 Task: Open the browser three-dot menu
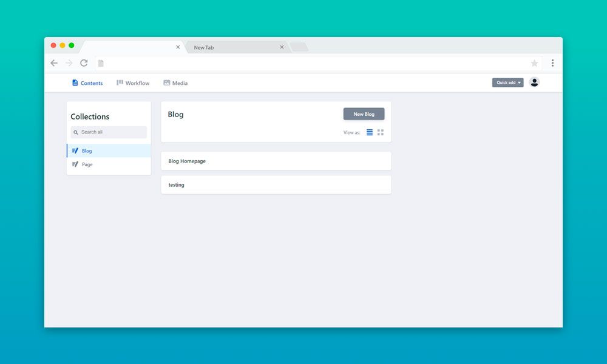552,62
